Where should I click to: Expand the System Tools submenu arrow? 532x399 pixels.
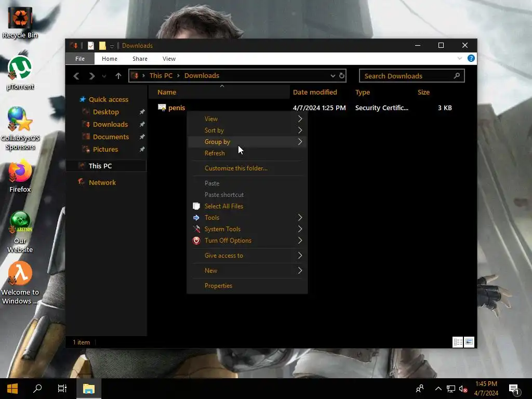(x=300, y=229)
